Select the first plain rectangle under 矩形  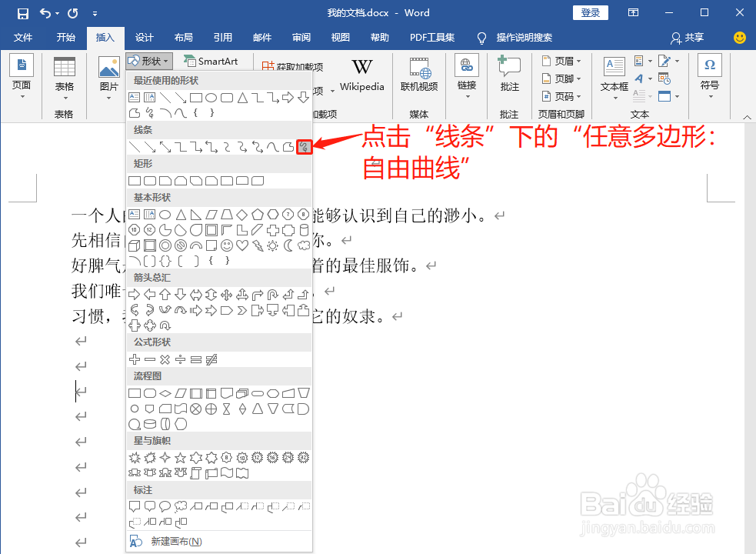[135, 181]
